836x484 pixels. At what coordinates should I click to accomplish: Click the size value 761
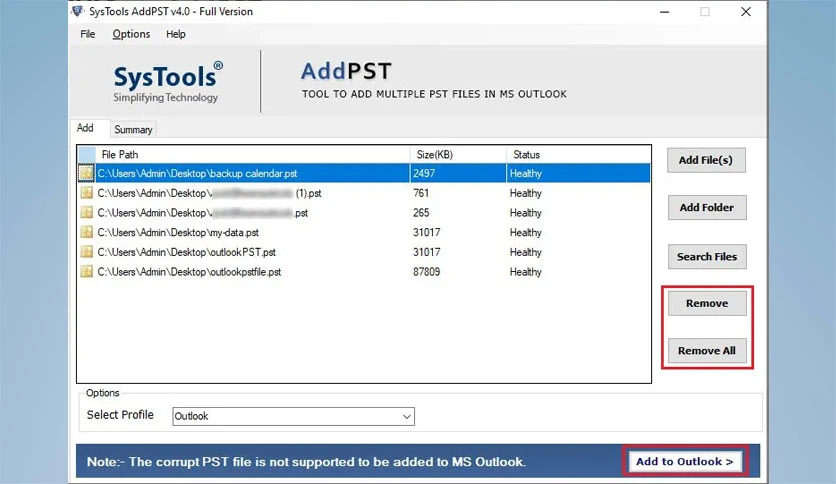click(421, 193)
